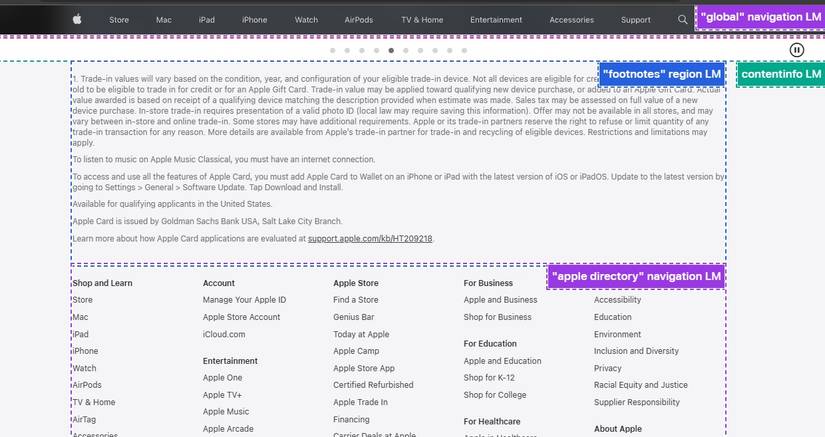Pause the carousel with the pause button
The height and width of the screenshot is (437, 825).
click(x=797, y=50)
